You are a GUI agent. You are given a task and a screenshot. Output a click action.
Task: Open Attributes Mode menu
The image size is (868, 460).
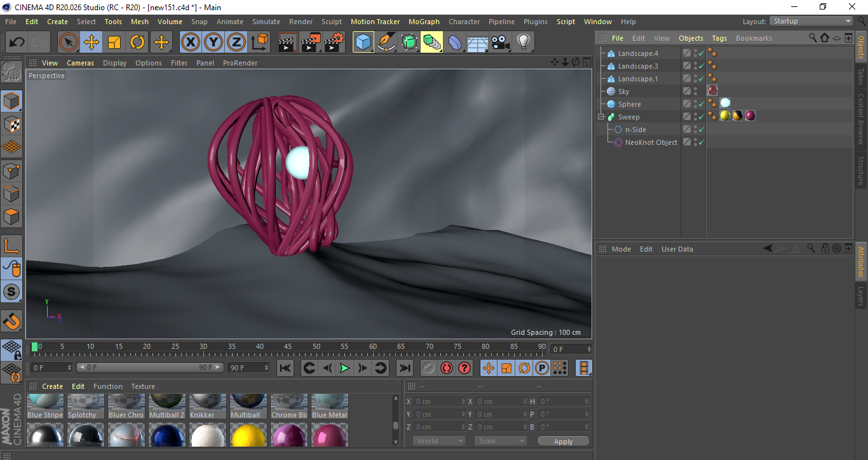[x=621, y=249]
